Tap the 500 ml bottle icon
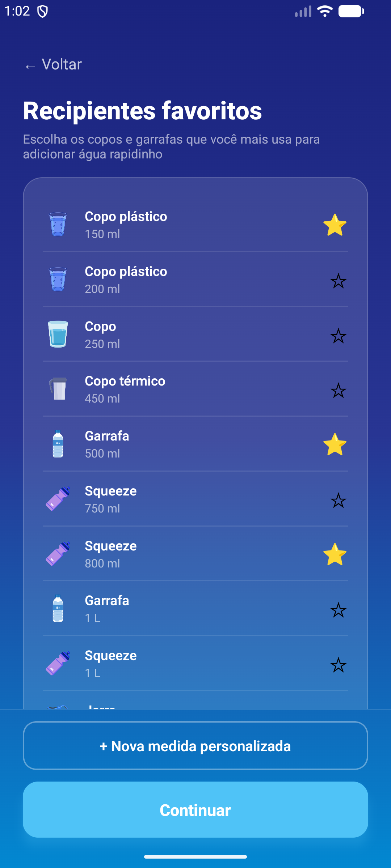This screenshot has width=391, height=868. pyautogui.click(x=58, y=444)
